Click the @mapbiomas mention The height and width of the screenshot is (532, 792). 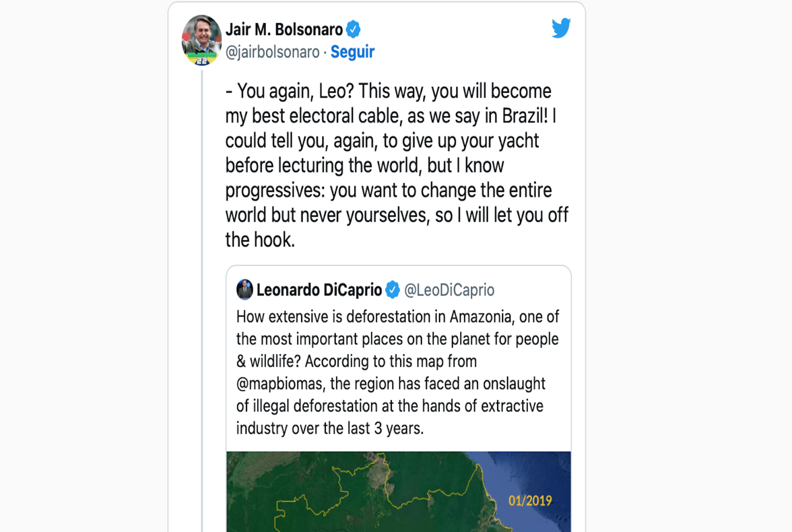pos(280,384)
